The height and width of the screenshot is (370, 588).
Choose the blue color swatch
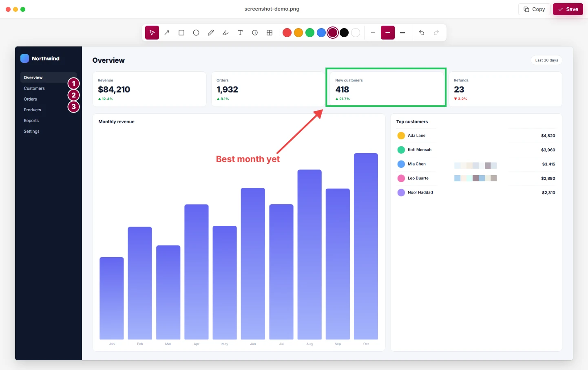click(321, 33)
